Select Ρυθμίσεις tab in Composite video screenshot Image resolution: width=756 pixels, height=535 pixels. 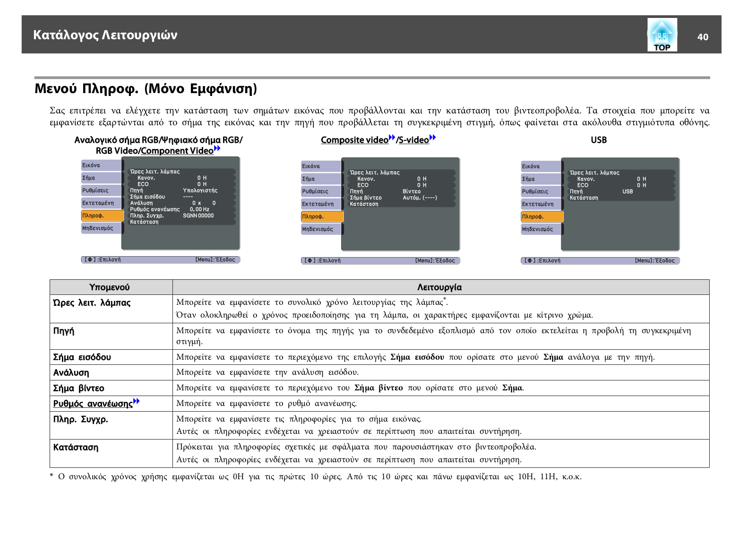[321, 191]
